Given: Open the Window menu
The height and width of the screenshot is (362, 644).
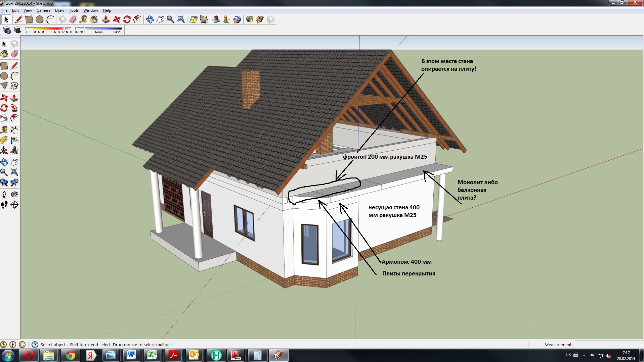Looking at the screenshot, I should [91, 10].
